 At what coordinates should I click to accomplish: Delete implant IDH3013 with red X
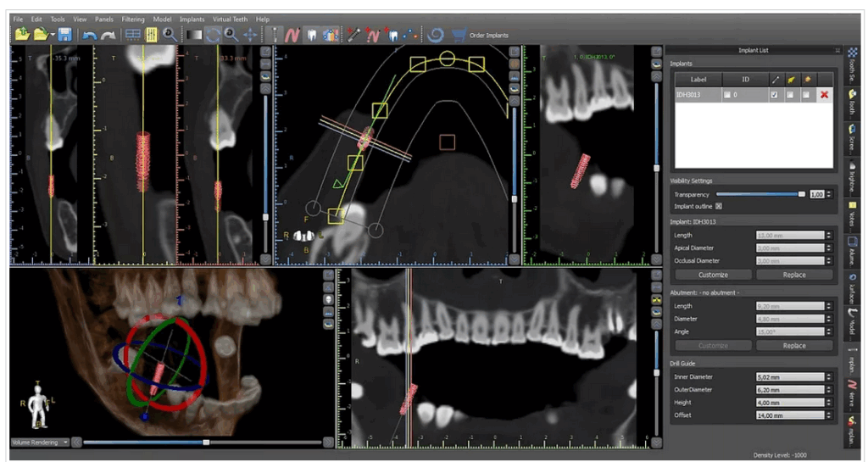coord(823,95)
